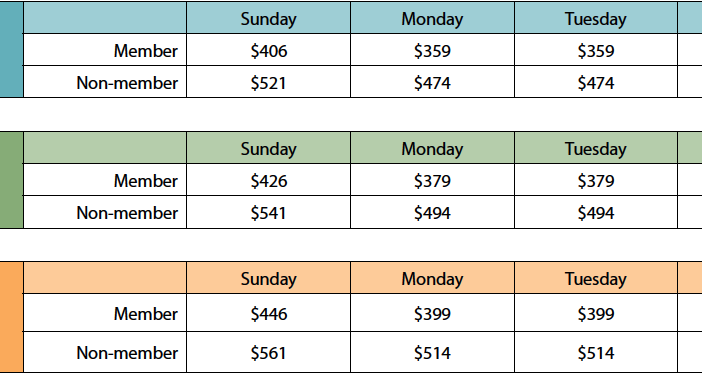Click the Tuesday header in orange table

[595, 279]
